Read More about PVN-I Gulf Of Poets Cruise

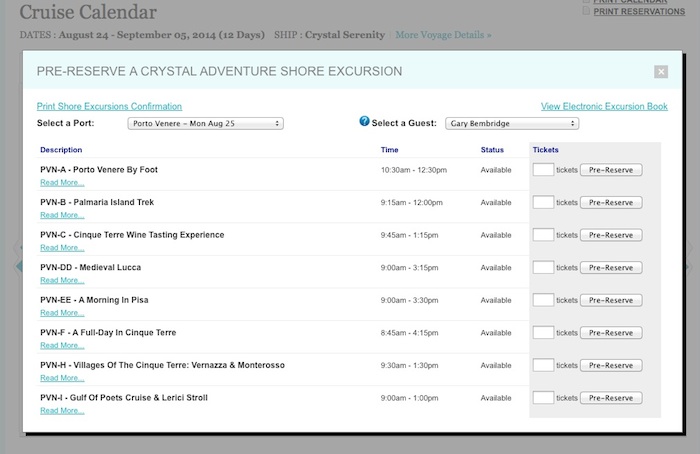coord(62,411)
